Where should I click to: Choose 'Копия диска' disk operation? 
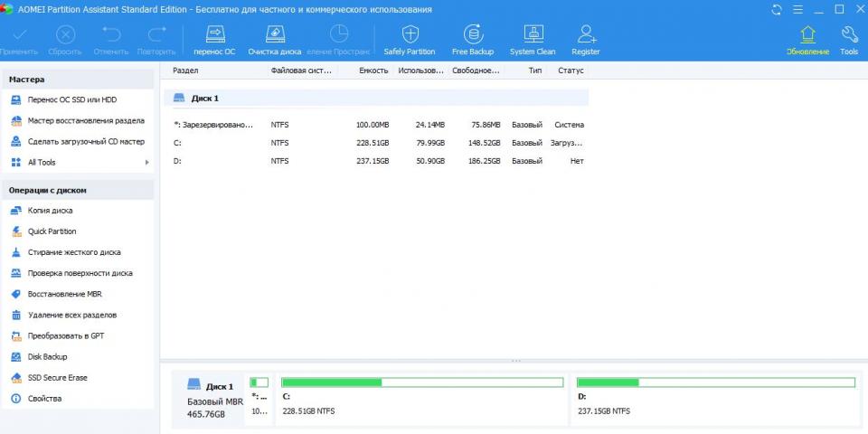pos(50,211)
